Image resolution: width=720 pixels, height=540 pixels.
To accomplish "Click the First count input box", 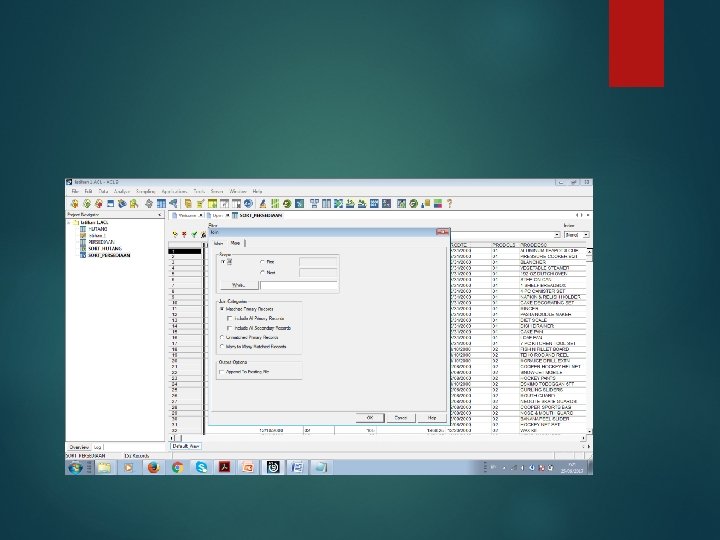I will 318,262.
